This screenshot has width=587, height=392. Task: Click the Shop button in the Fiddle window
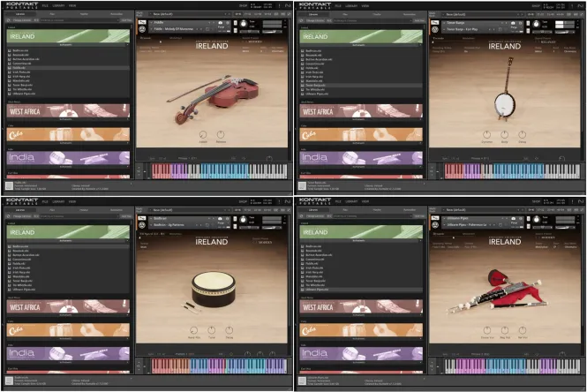[243, 5]
